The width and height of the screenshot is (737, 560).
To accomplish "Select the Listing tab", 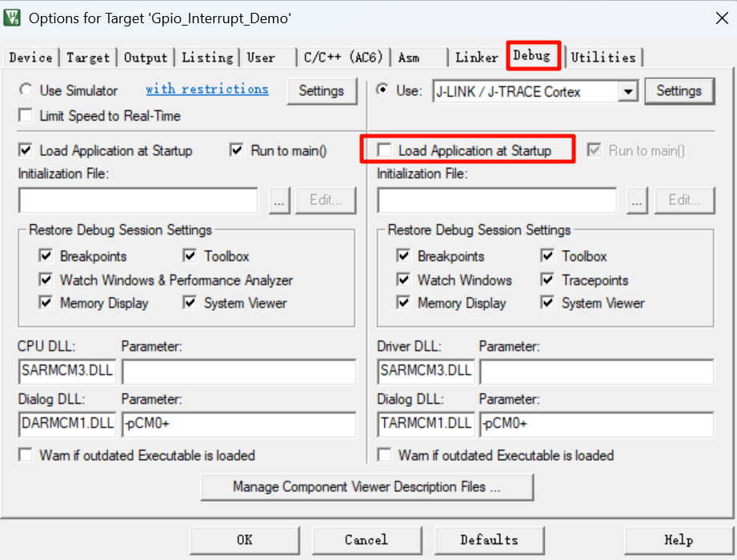I will click(x=207, y=58).
